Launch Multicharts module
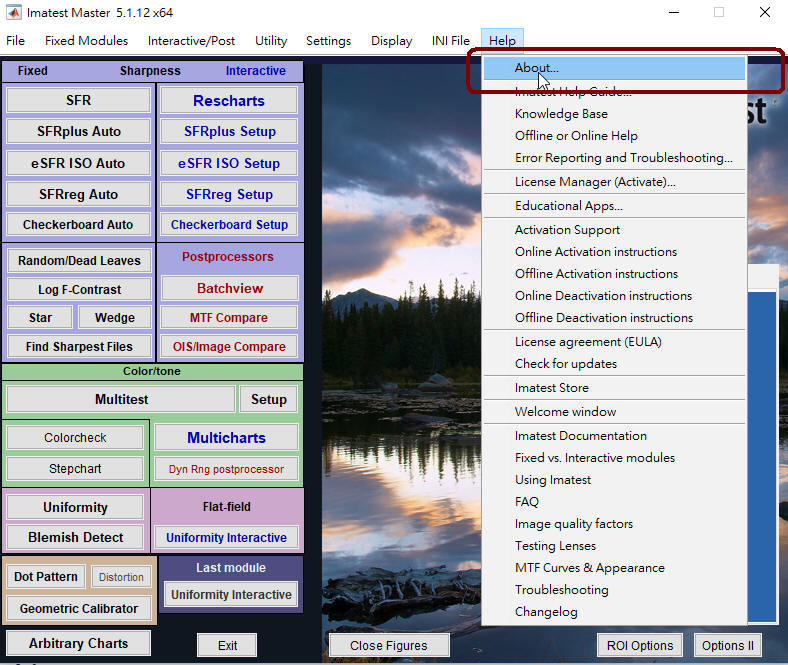This screenshot has width=788, height=665. point(226,437)
